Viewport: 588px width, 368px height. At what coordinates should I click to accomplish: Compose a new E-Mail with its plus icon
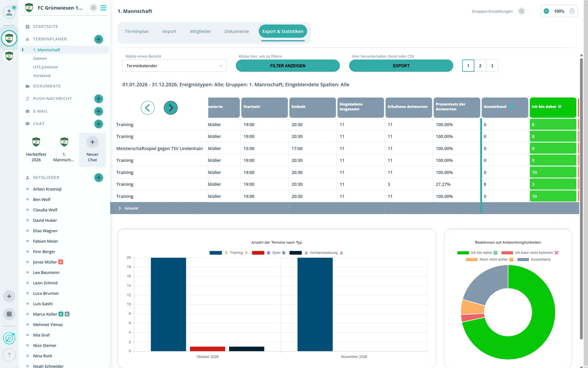98,111
